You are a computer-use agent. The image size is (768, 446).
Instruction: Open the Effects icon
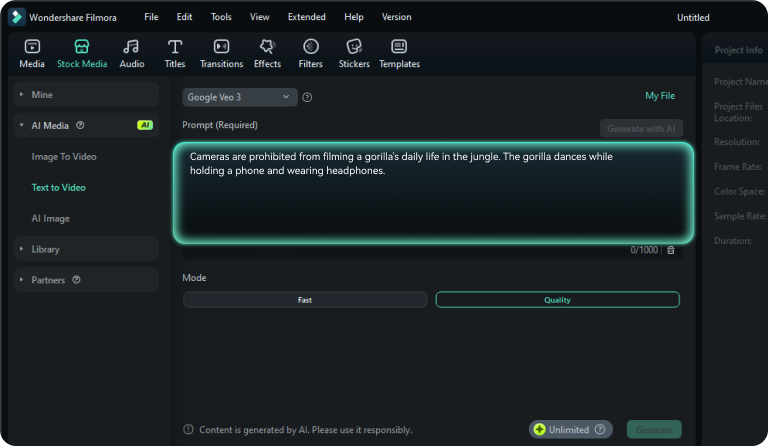[x=267, y=47]
